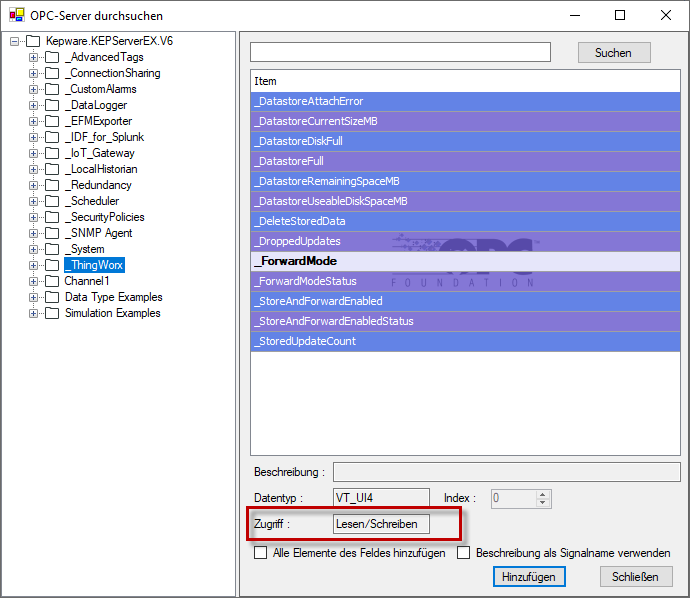Collapse the Kepware.KEPServerEX.V6 root node
The image size is (690, 598).
tap(15, 41)
